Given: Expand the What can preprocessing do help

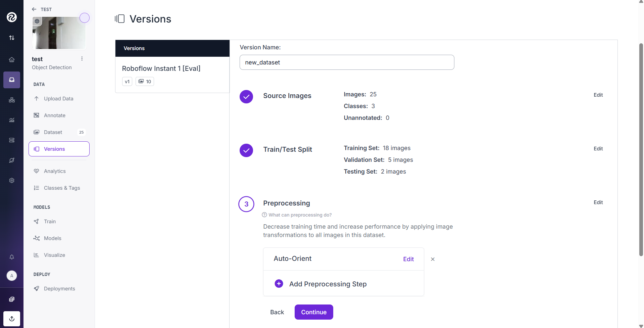Looking at the screenshot, I should tap(297, 215).
